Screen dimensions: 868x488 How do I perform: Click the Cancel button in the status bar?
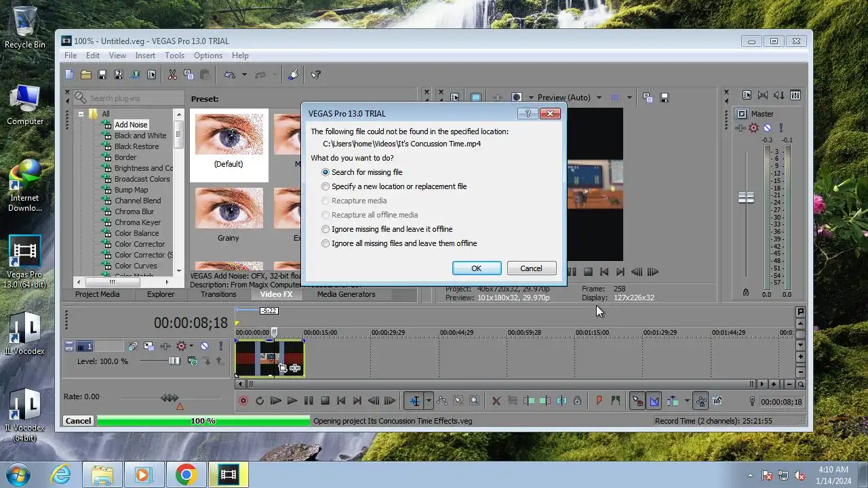(78, 421)
